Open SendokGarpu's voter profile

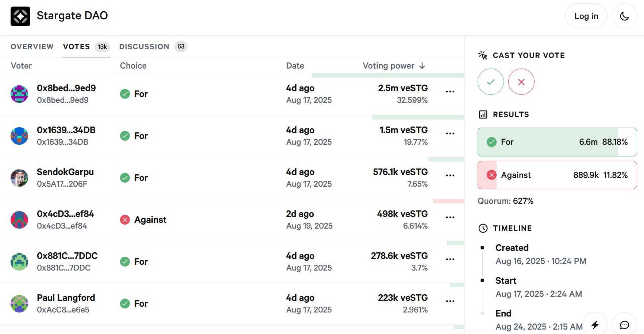click(x=65, y=172)
